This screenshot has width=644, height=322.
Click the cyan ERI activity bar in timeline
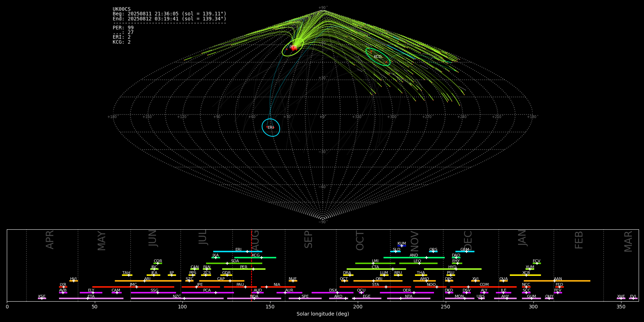pos(238,252)
